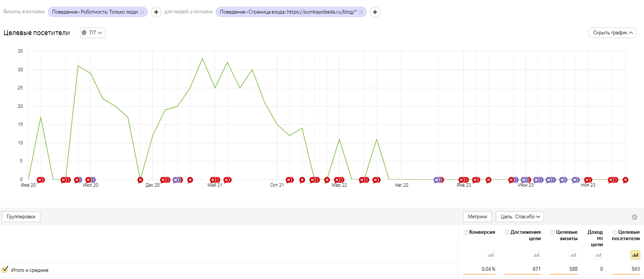The height and width of the screenshot is (279, 644).
Task: Open table settings gear icon
Action: [634, 217]
